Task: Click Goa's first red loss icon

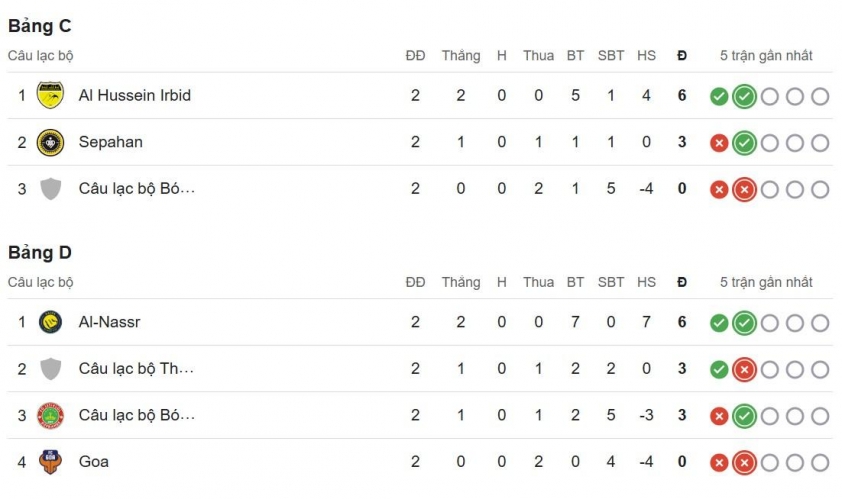Action: click(x=719, y=462)
